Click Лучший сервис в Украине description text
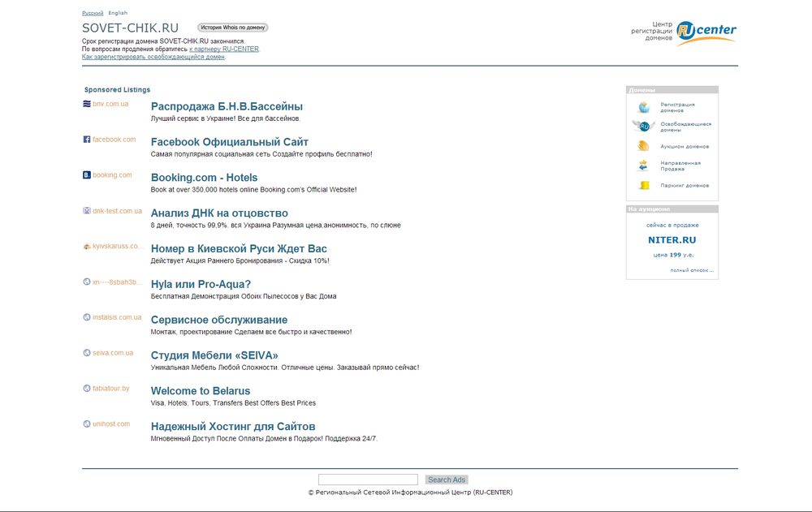Viewport: 812px width, 512px height. click(x=225, y=118)
